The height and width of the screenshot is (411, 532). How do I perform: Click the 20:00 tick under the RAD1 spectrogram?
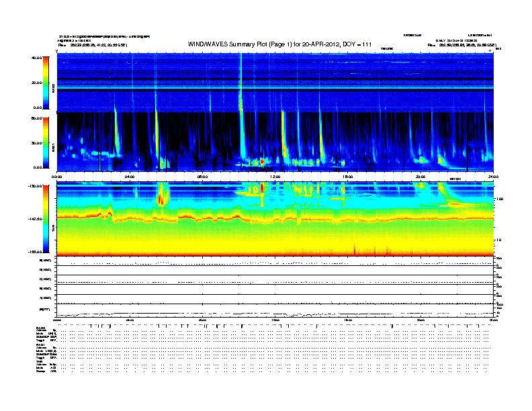[420, 177]
